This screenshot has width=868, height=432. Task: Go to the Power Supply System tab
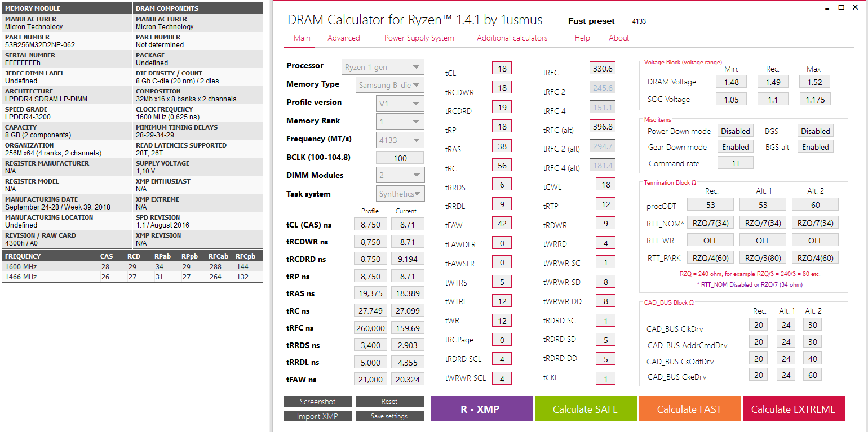tap(419, 38)
